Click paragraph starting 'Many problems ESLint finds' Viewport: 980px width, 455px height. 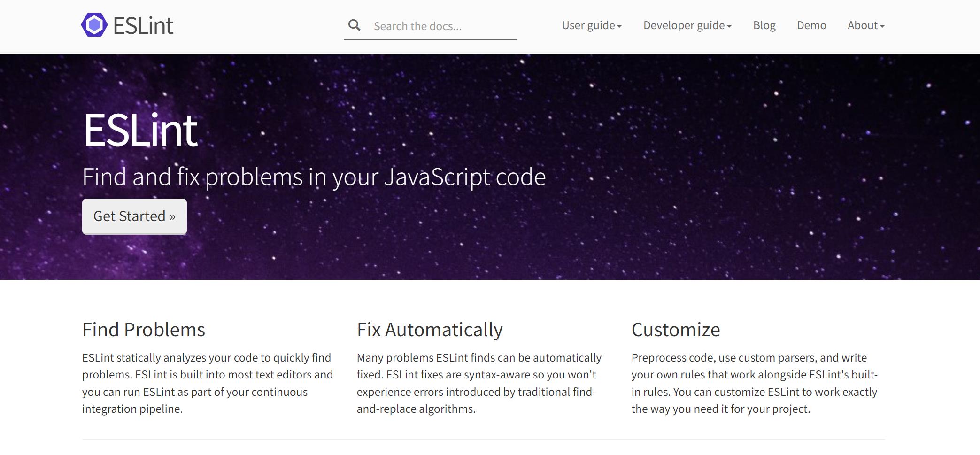pyautogui.click(x=479, y=383)
